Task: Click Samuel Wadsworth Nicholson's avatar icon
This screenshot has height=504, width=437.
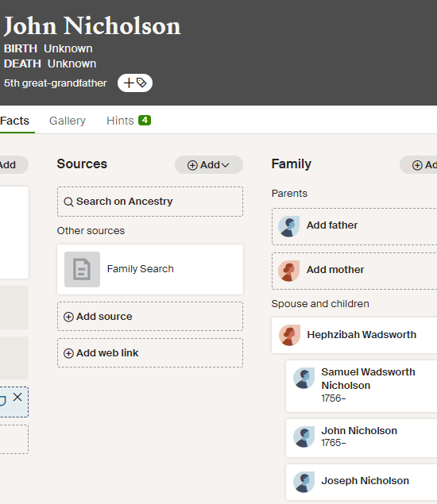Action: [304, 378]
